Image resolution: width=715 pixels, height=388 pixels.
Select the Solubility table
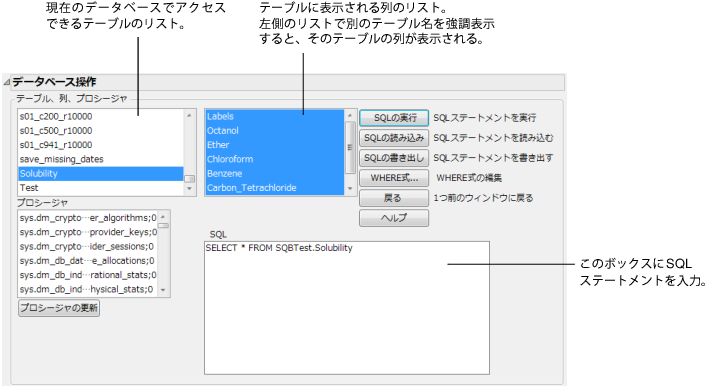pos(101,173)
